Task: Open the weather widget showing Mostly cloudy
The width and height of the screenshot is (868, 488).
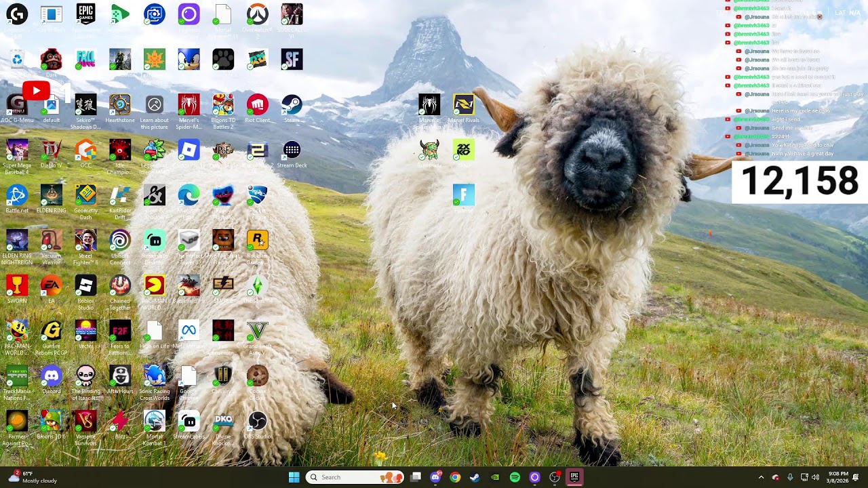Action: point(33,477)
